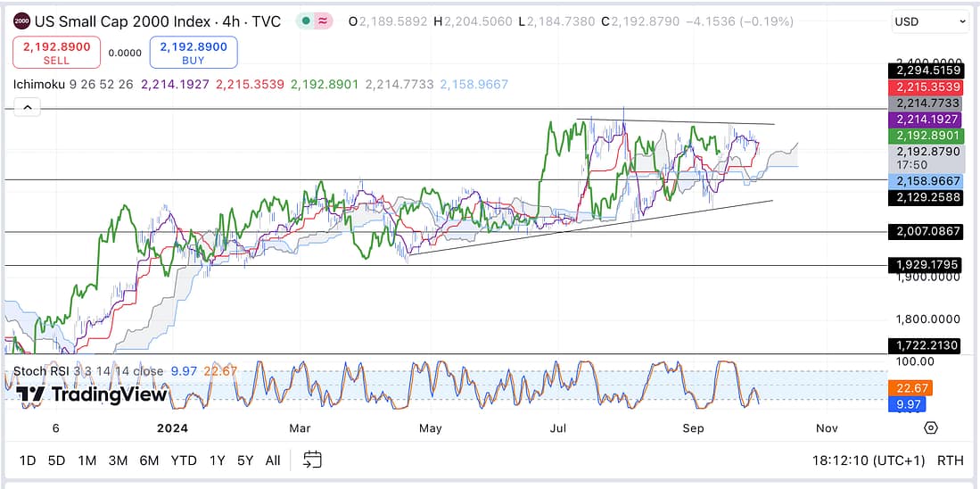Select the Ichimoku indicator legend

coord(40,85)
